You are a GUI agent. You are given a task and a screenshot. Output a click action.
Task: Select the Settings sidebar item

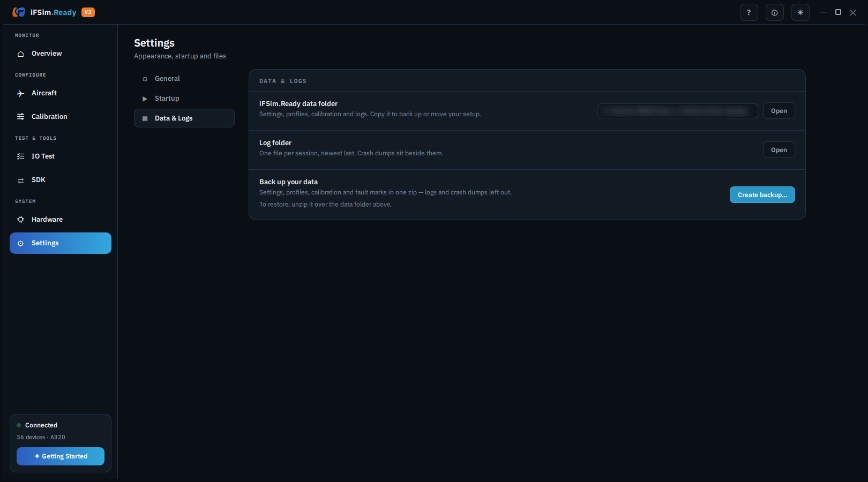pyautogui.click(x=61, y=243)
